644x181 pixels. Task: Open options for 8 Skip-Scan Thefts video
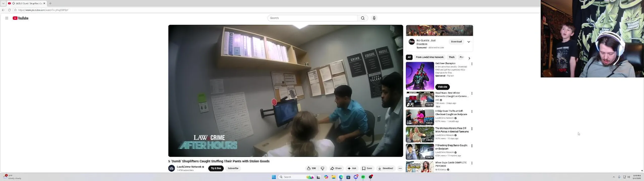point(472,112)
